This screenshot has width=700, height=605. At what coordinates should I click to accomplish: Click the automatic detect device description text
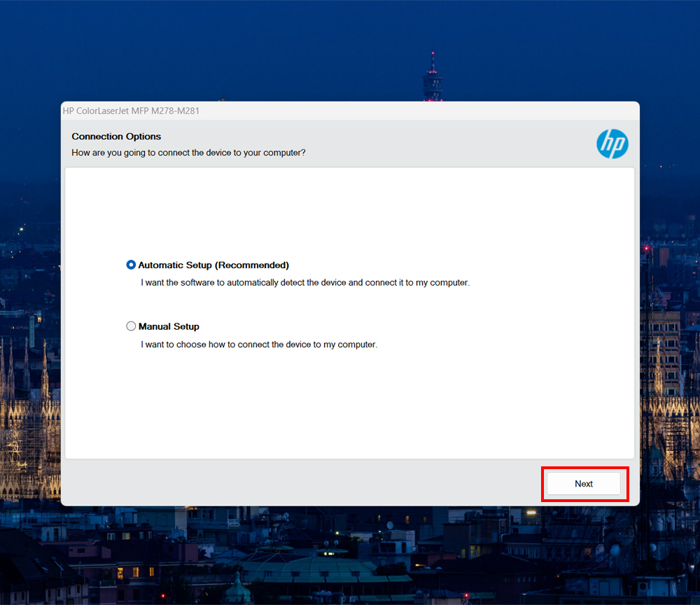pos(305,283)
